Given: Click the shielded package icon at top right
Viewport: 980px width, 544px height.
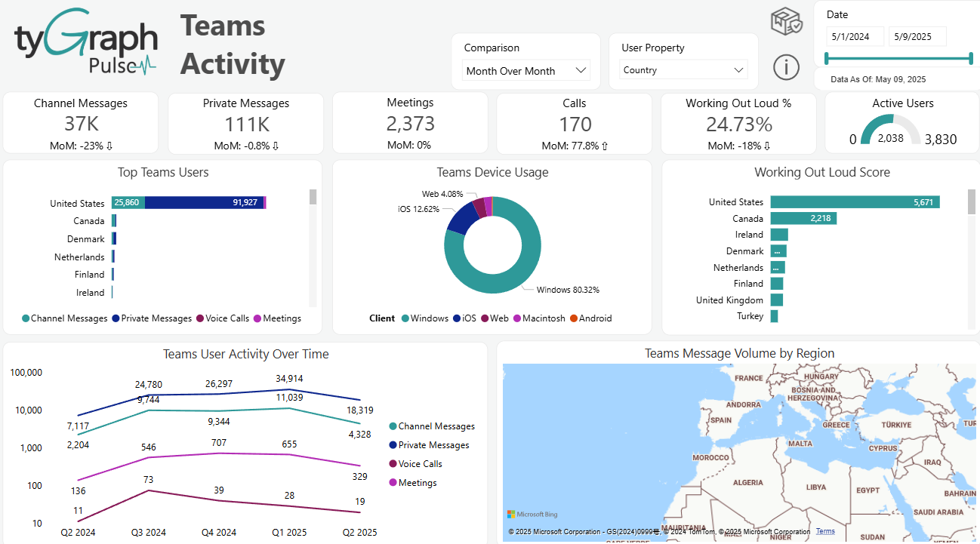Looking at the screenshot, I should pyautogui.click(x=786, y=21).
